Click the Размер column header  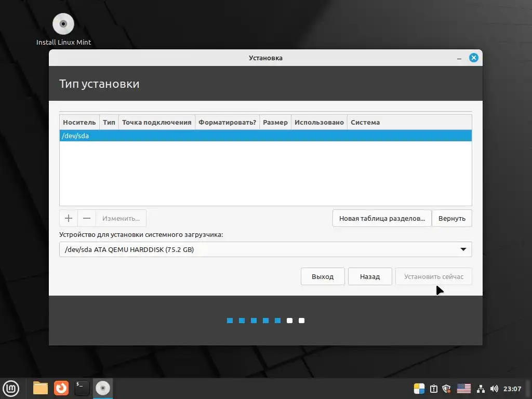click(x=275, y=123)
